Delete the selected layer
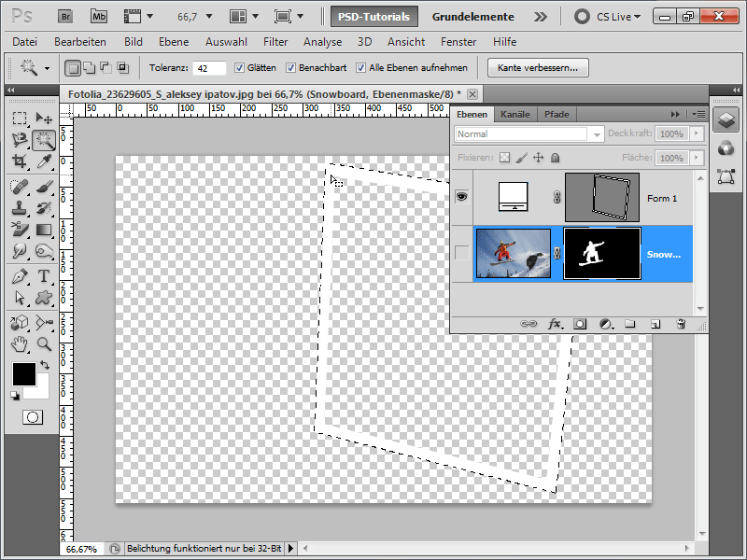 pos(681,324)
